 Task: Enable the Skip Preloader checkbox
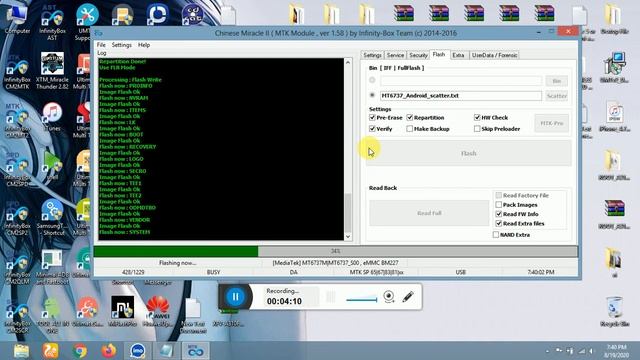pos(477,129)
